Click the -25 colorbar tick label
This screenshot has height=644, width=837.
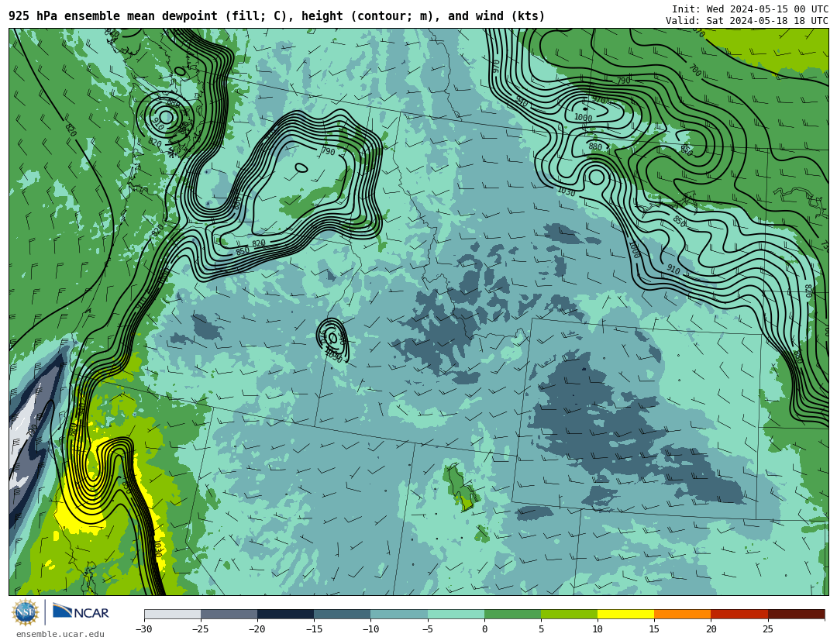pyautogui.click(x=200, y=629)
